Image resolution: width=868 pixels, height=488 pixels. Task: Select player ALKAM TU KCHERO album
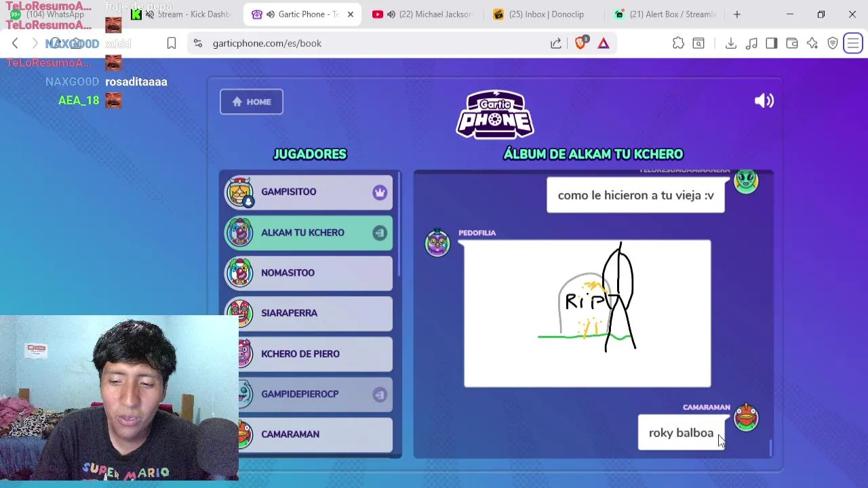[x=309, y=232]
